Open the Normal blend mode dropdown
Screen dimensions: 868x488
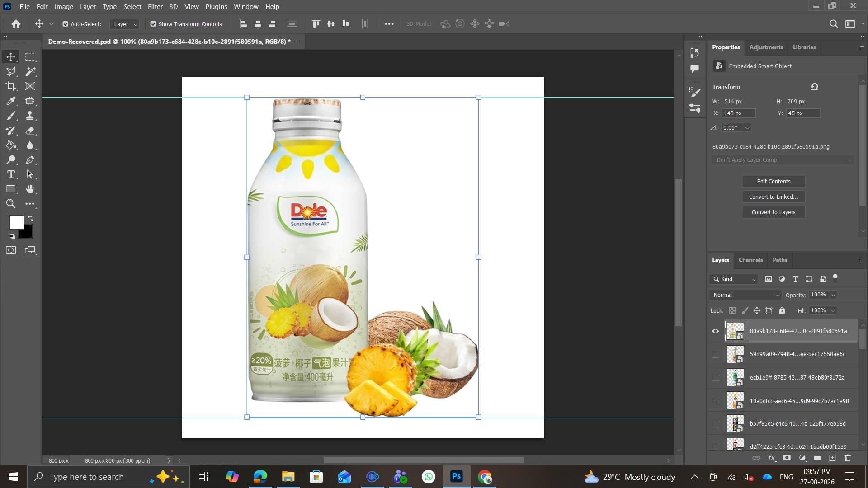pos(745,295)
